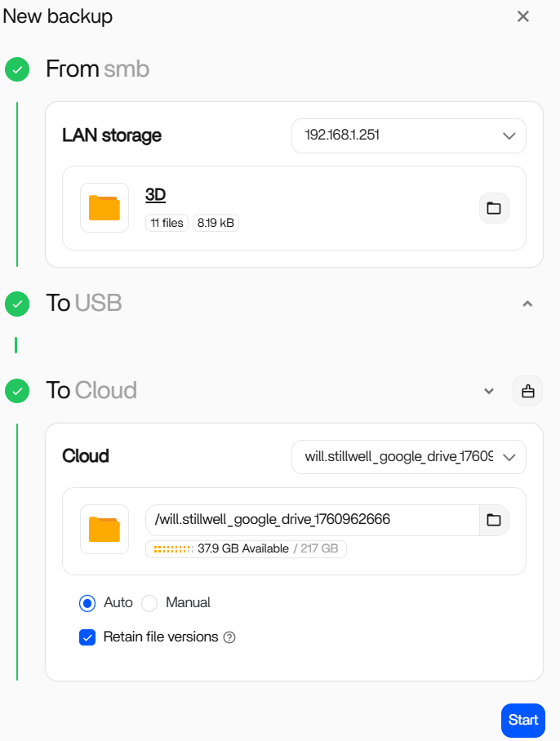Click the cloud destination path input field
Screen dimensions: 560x741
click(312, 520)
